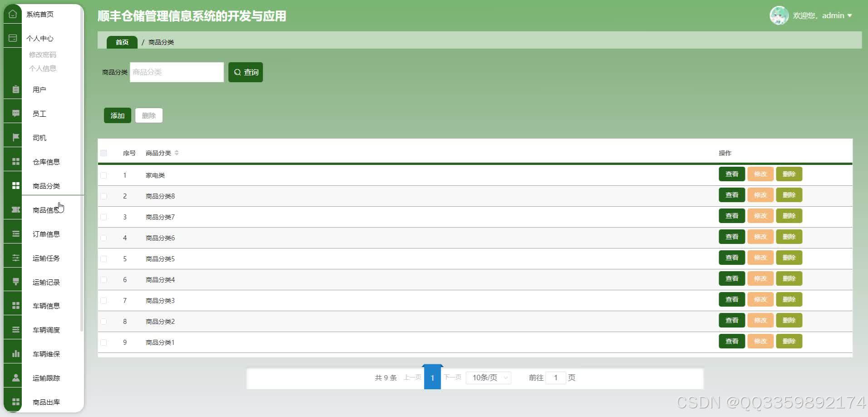868x417 pixels.
Task: Click 修改 for row 商品分类8
Action: click(x=760, y=195)
